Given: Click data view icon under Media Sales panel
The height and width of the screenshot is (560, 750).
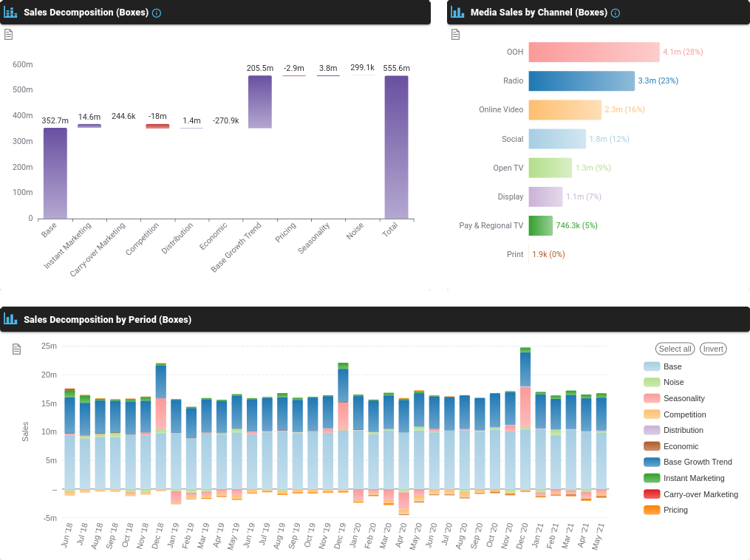Looking at the screenshot, I should pos(455,35).
